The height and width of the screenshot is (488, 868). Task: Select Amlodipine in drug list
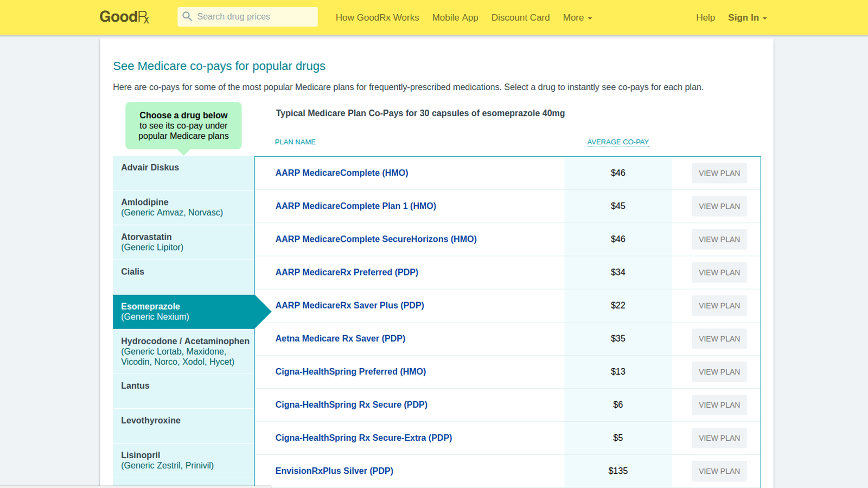point(183,208)
